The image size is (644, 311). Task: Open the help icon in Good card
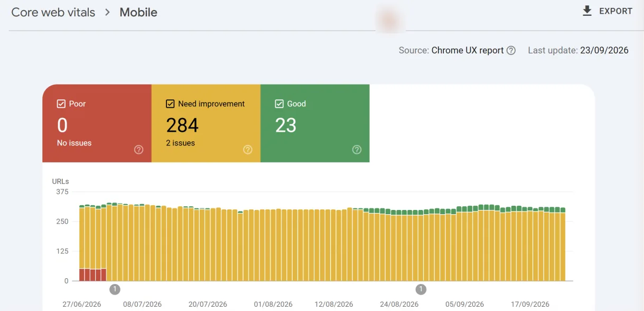(x=357, y=150)
